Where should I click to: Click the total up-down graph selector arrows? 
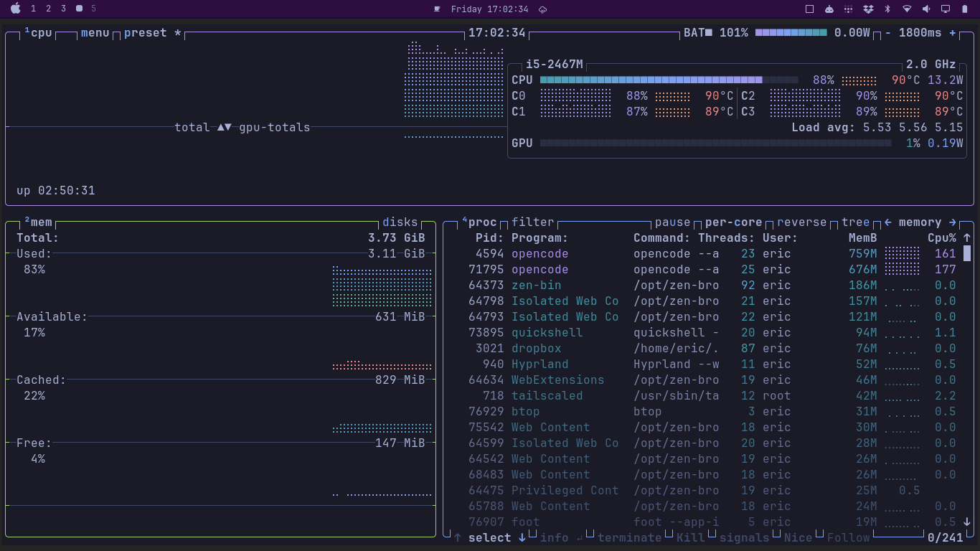(x=225, y=128)
